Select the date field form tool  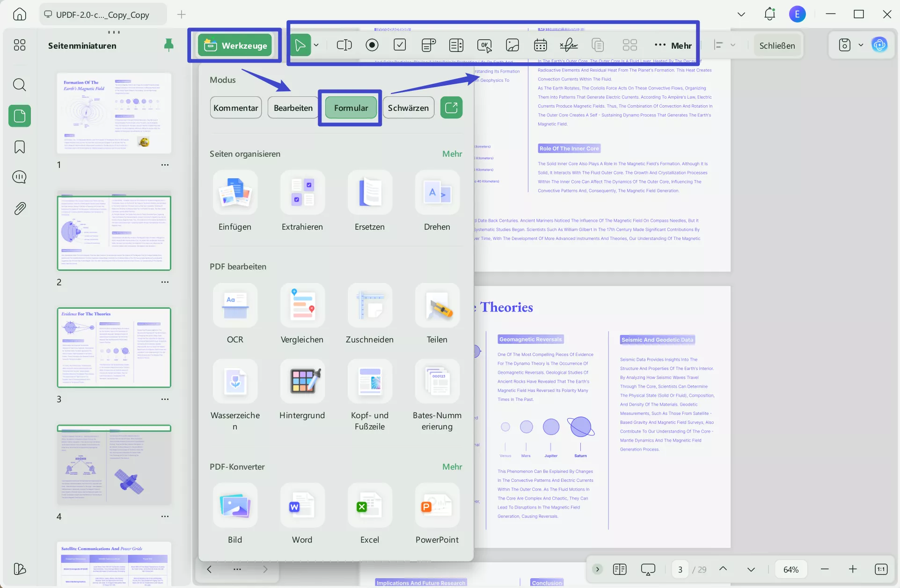[540, 45]
